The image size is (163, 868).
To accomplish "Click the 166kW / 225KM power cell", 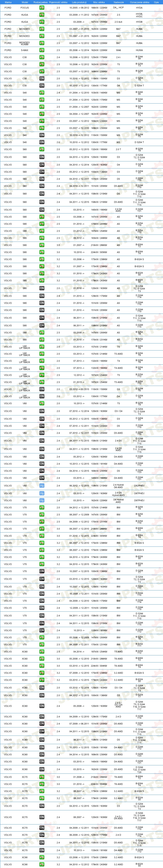I will pyautogui.click(x=99, y=8).
